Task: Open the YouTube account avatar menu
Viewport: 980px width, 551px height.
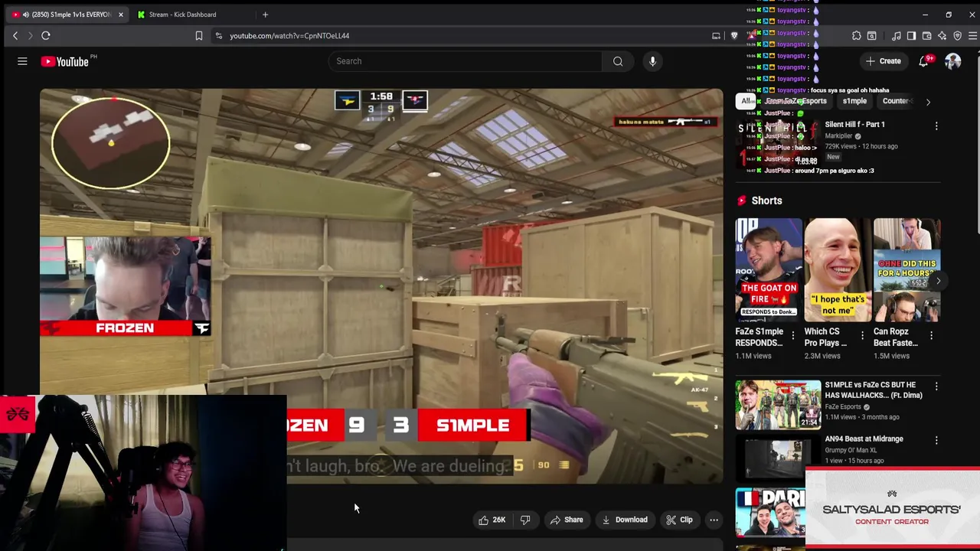Action: coord(952,61)
